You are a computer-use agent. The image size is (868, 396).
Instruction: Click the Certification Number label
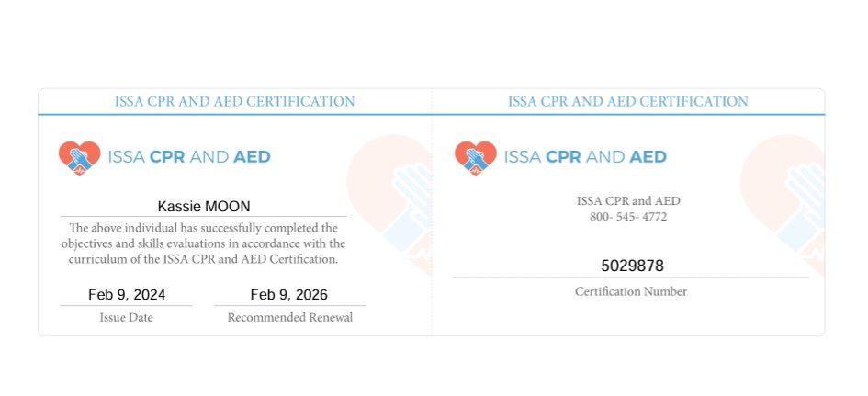pyautogui.click(x=630, y=291)
